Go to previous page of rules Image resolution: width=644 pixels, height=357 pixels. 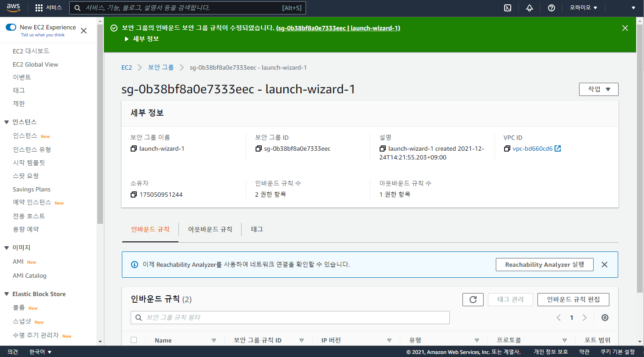[559, 318]
